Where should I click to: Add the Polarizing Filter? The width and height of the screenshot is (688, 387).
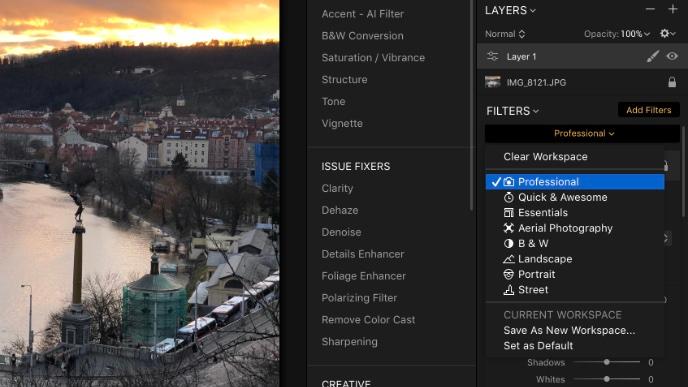pos(359,298)
